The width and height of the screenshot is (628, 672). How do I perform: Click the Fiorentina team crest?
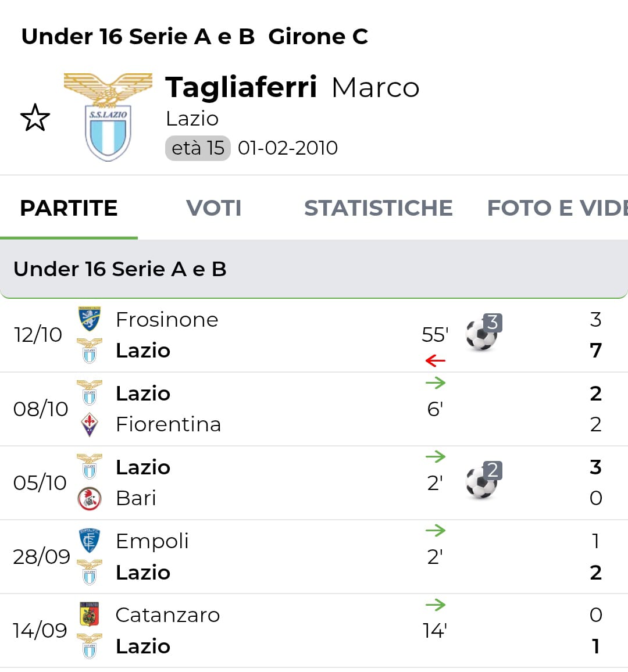coord(90,424)
